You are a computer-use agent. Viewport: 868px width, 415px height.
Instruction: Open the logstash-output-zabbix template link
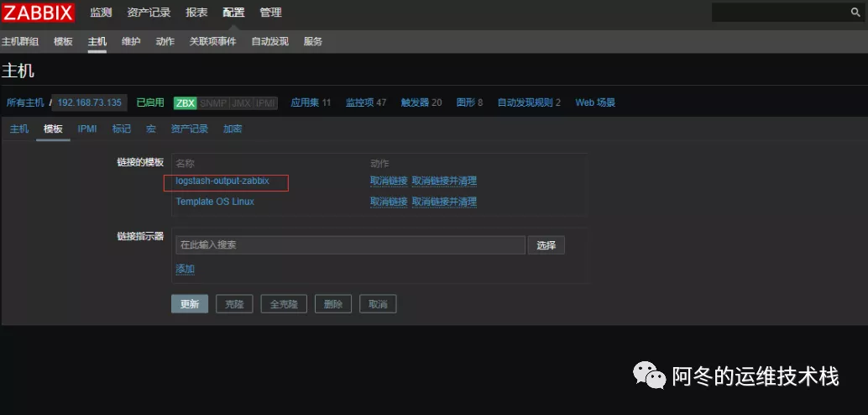pos(222,181)
